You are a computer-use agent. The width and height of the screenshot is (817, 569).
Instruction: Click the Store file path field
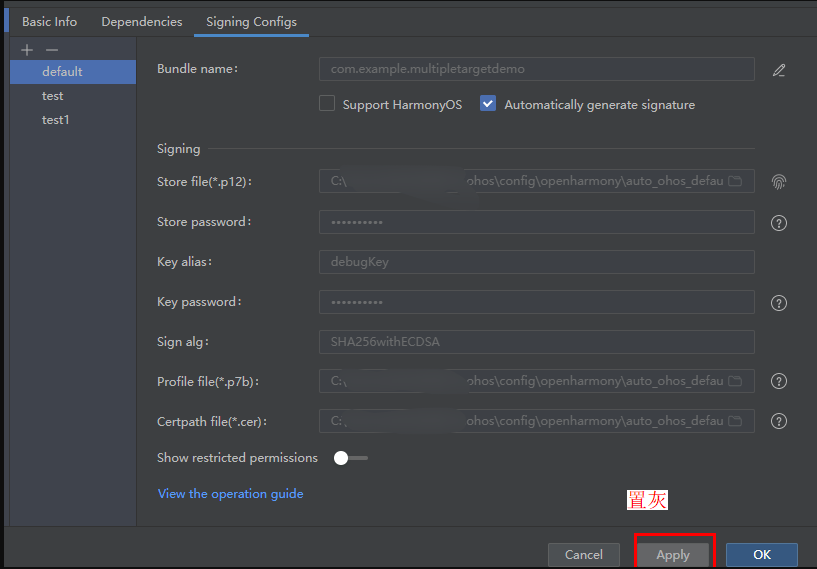537,181
